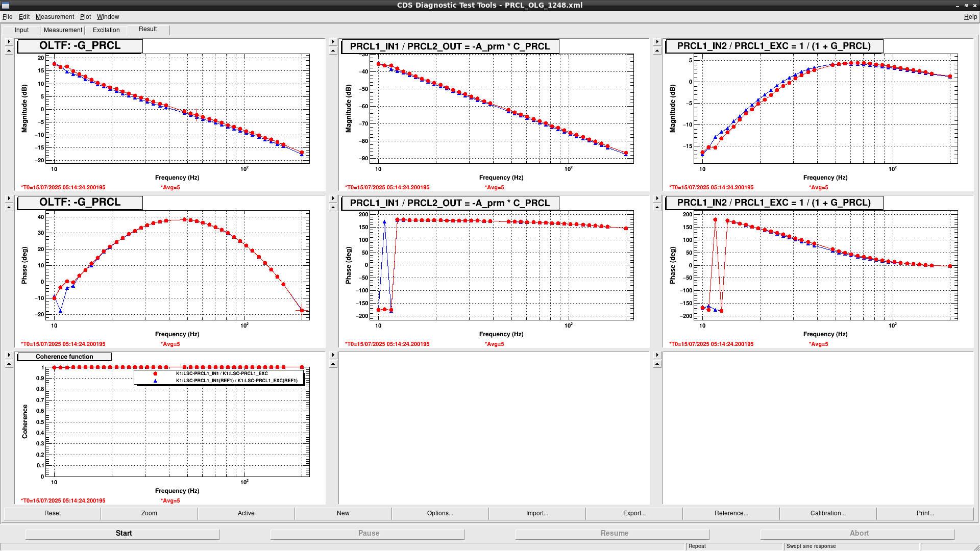980x551 pixels.
Task: Open right-arrow options of empty rightmost plot pane
Action: (x=657, y=355)
